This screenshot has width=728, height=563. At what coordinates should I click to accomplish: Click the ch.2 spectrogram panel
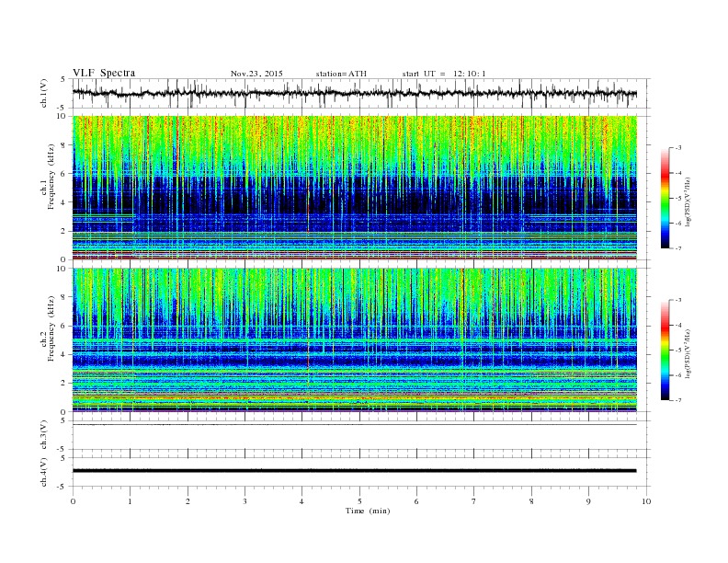[x=355, y=339]
